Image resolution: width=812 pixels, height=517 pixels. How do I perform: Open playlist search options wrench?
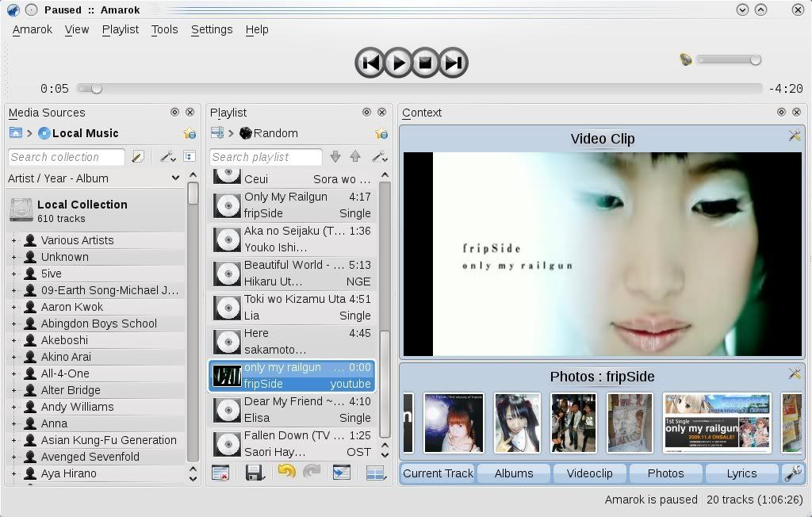click(x=380, y=156)
